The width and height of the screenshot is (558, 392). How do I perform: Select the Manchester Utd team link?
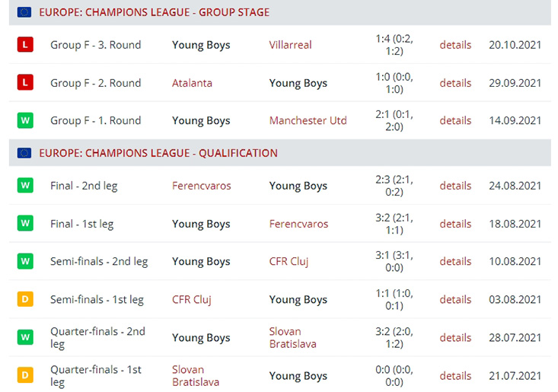[x=308, y=120]
